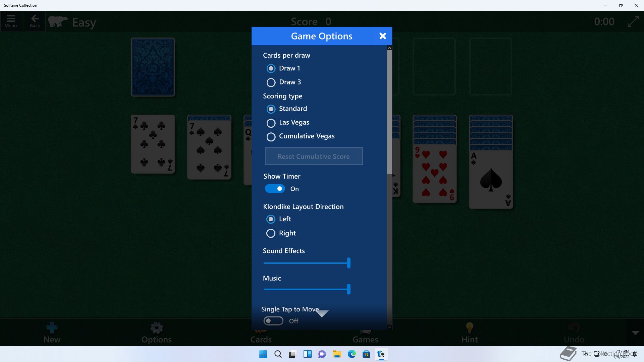Close the Game Options dialog
The height and width of the screenshot is (362, 644).
tap(382, 36)
